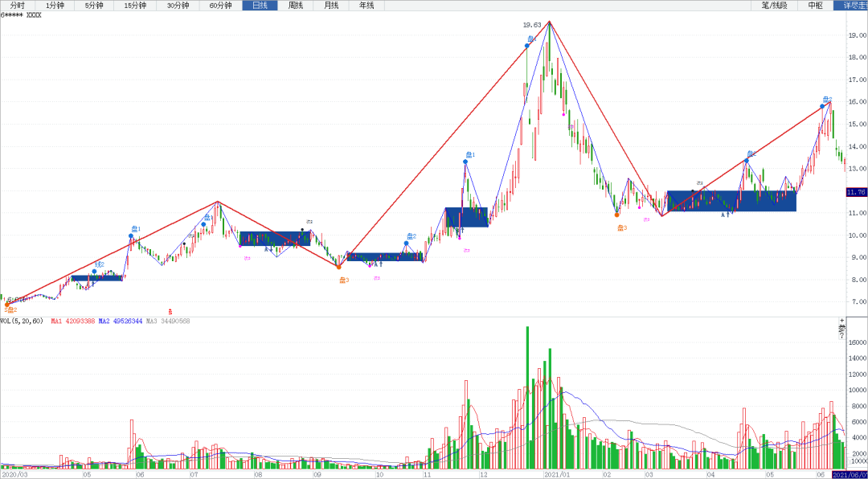This screenshot has width=868, height=479.
Task: Select the 周线 weekly chart tab
Action: tap(295, 6)
